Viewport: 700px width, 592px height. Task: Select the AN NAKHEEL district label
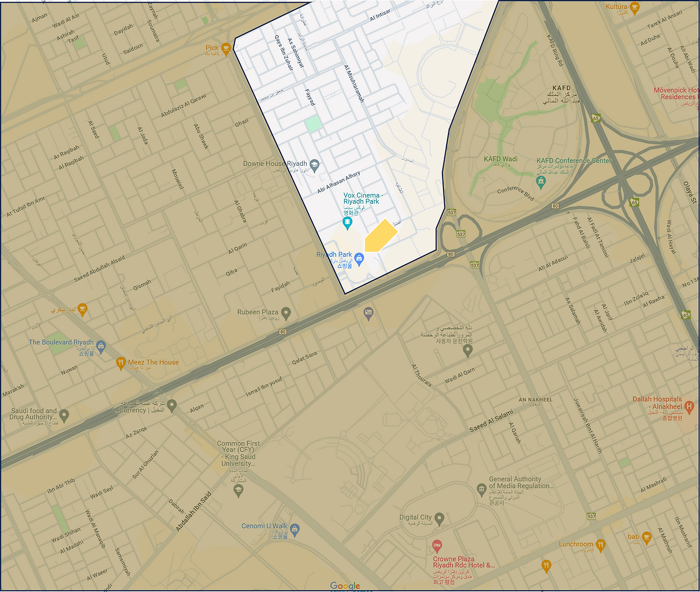[535, 400]
